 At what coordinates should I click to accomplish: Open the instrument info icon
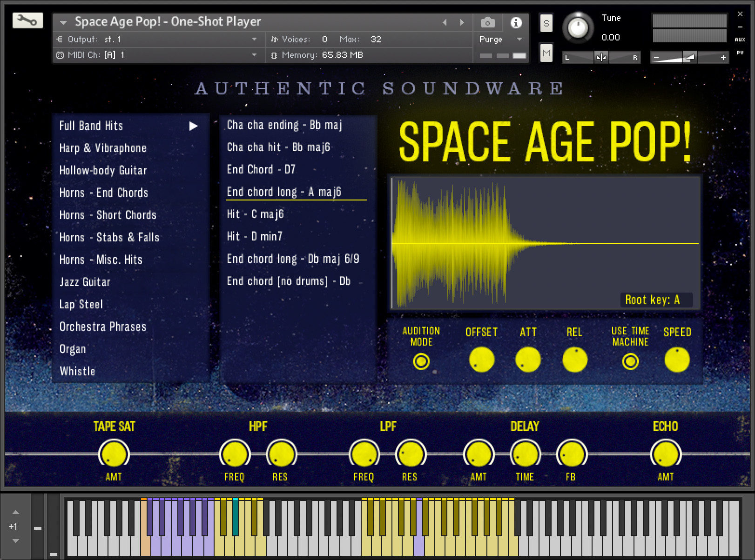pos(516,22)
